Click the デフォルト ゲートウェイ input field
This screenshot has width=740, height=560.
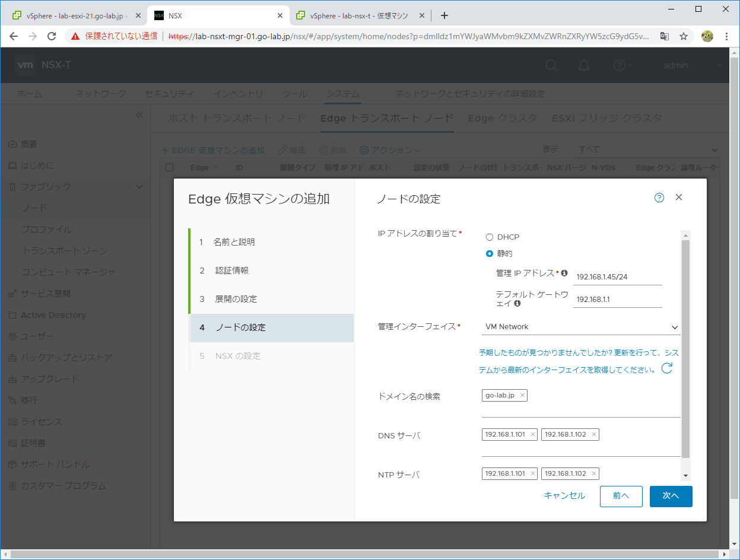pos(618,300)
